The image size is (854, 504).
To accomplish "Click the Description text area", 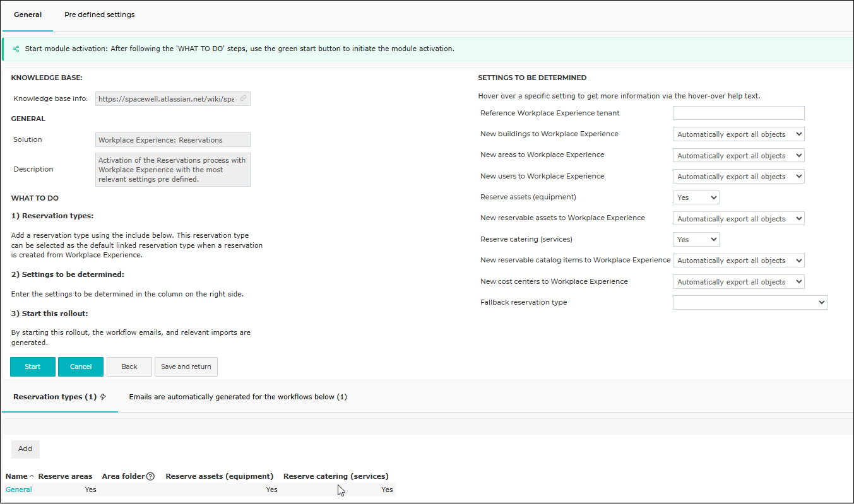I will 173,170.
